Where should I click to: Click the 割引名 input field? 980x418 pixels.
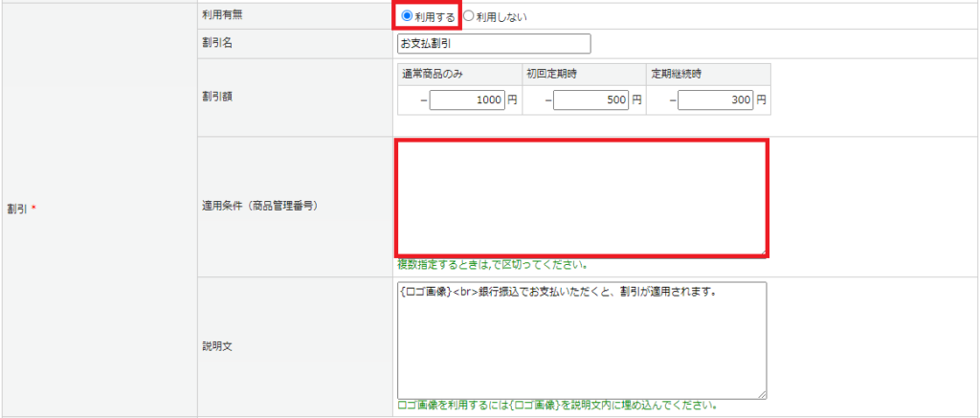click(494, 44)
